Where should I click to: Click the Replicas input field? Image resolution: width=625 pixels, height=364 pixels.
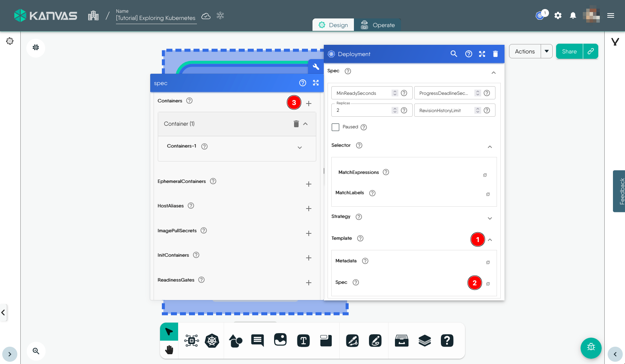tap(362, 110)
